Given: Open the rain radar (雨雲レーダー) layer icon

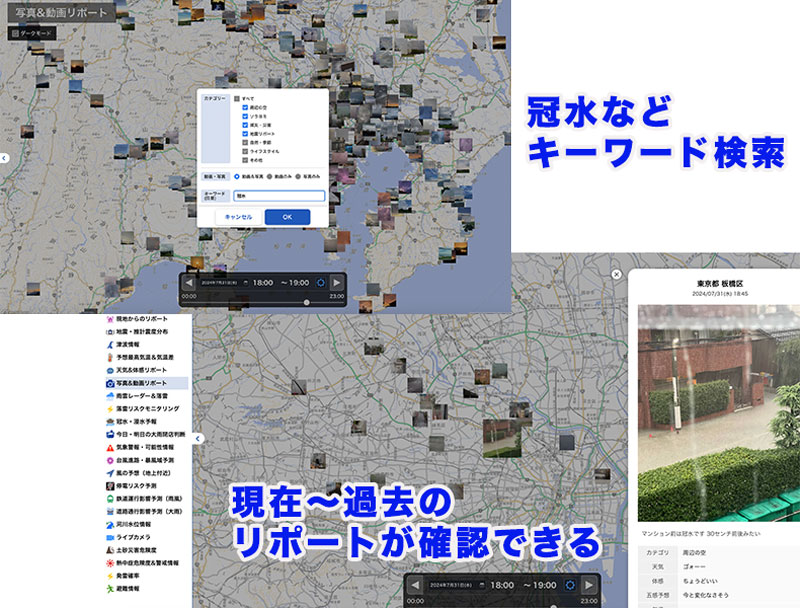Looking at the screenshot, I should click(x=109, y=395).
